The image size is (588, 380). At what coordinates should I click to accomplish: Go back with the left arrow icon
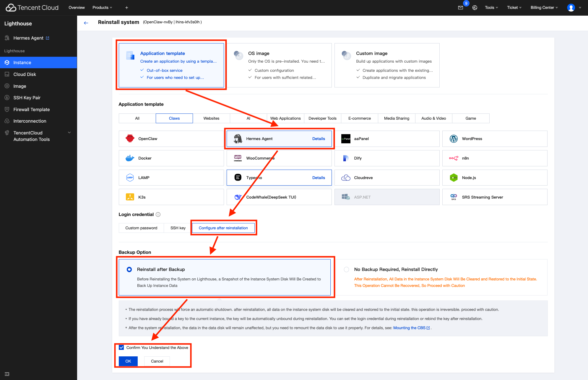(86, 23)
